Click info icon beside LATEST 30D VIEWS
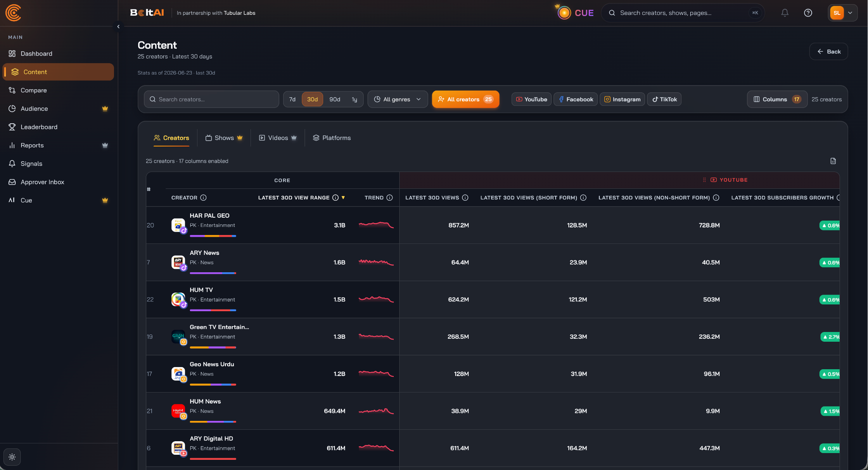The image size is (868, 470). [x=465, y=198]
